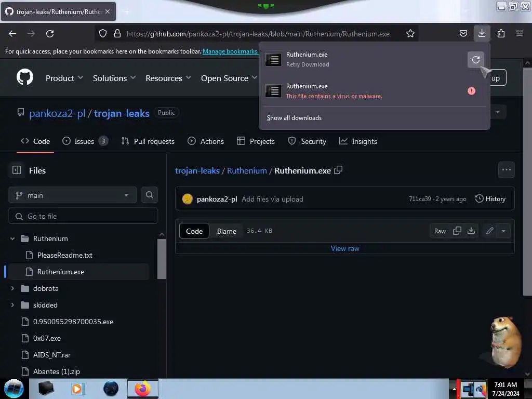This screenshot has width=532, height=399.
Task: Open PleaseReadme.txt file
Action: [64, 255]
